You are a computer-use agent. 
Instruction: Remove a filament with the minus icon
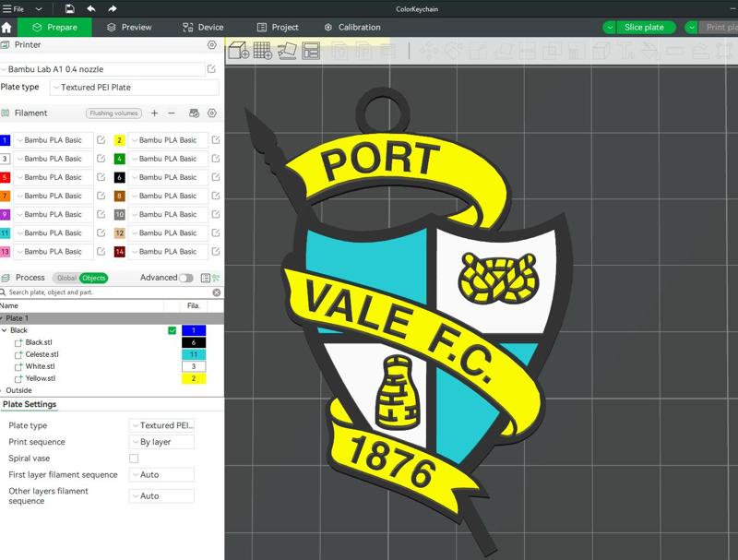point(172,113)
